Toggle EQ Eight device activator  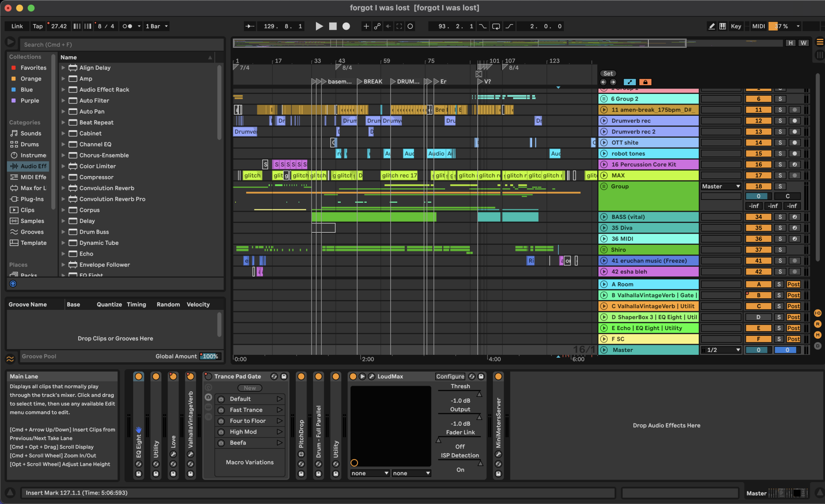coord(139,376)
